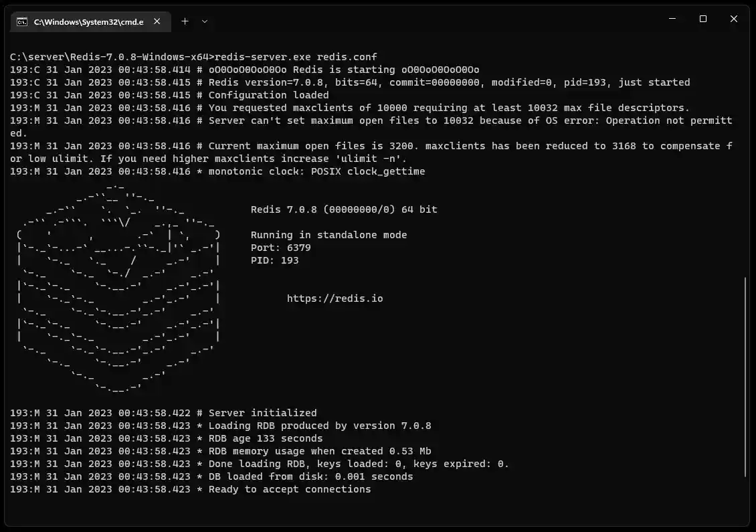Click the 'RDB memory usage when created 0.53 Mb' line

[220, 451]
